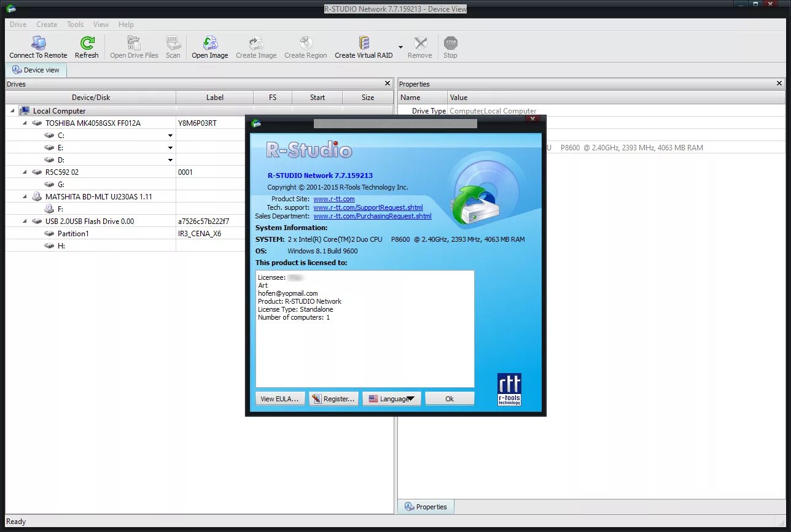This screenshot has height=532, width=791.
Task: Click the Open Drive Files icon
Action: (134, 43)
